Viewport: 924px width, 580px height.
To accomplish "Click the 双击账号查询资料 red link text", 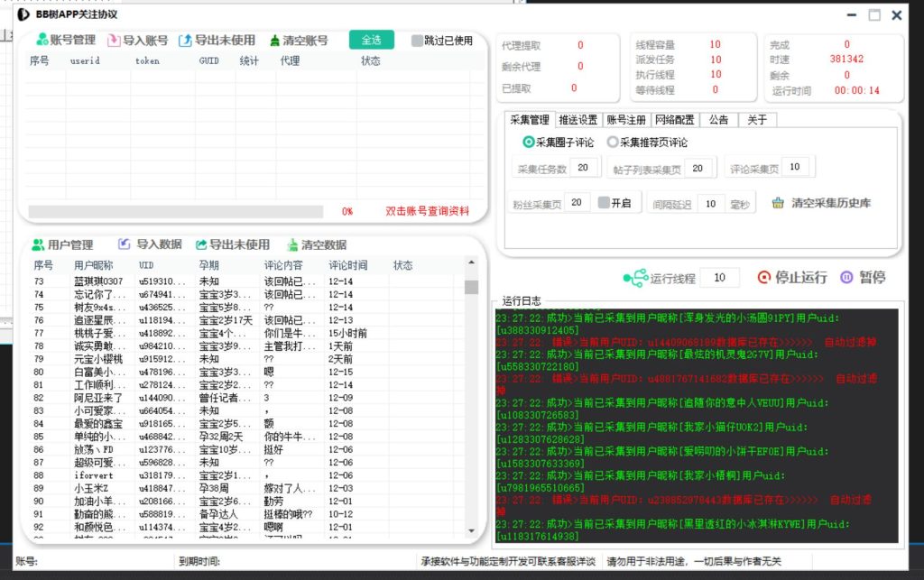I will click(x=427, y=211).
